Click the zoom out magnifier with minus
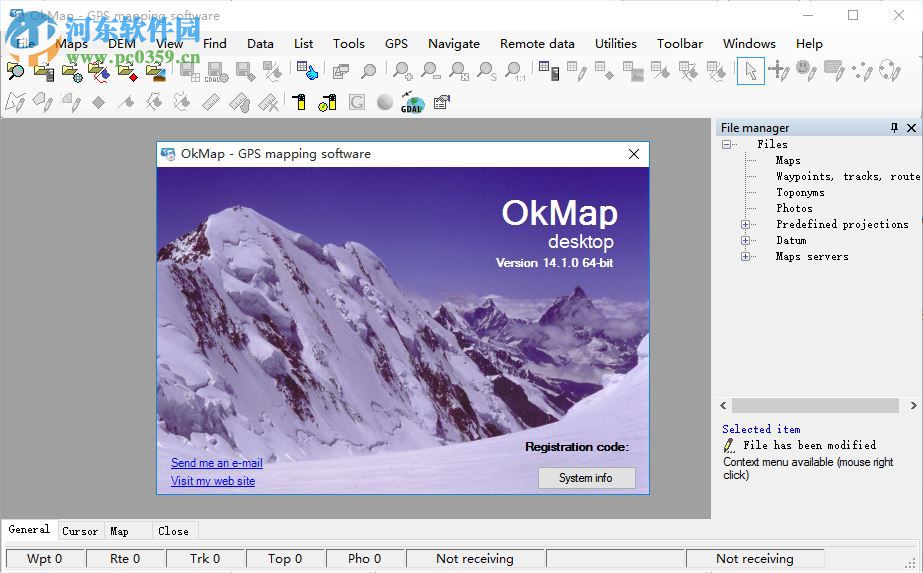 pos(431,71)
